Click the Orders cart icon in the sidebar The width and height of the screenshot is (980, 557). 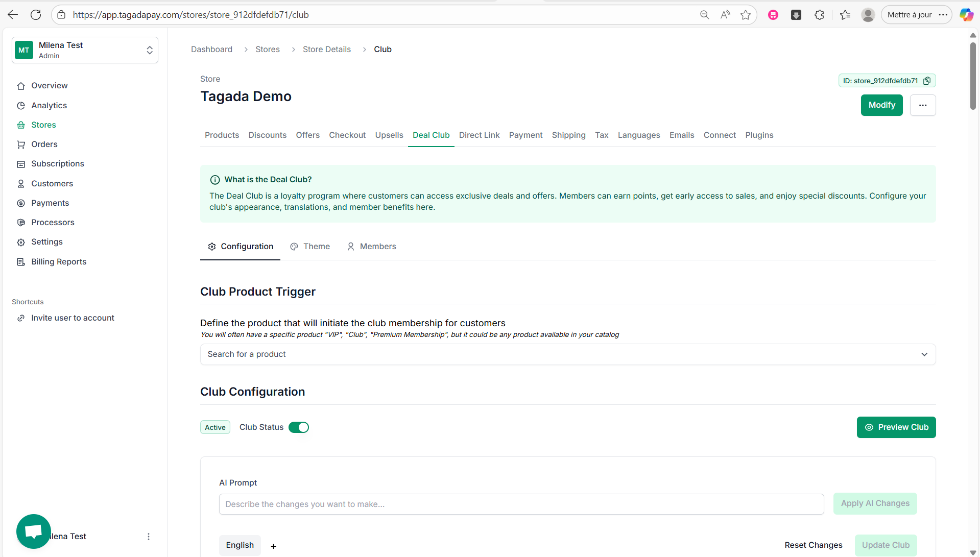[x=21, y=144]
